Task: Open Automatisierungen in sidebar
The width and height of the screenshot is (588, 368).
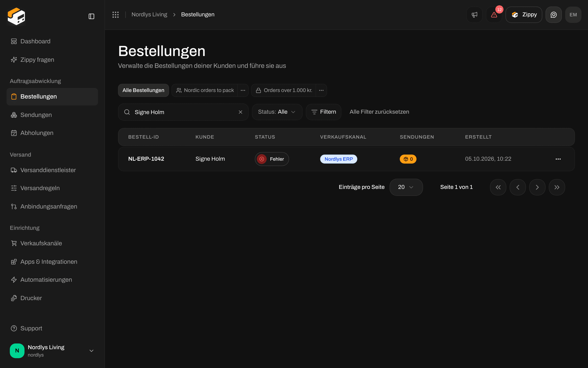Action: coord(52,280)
